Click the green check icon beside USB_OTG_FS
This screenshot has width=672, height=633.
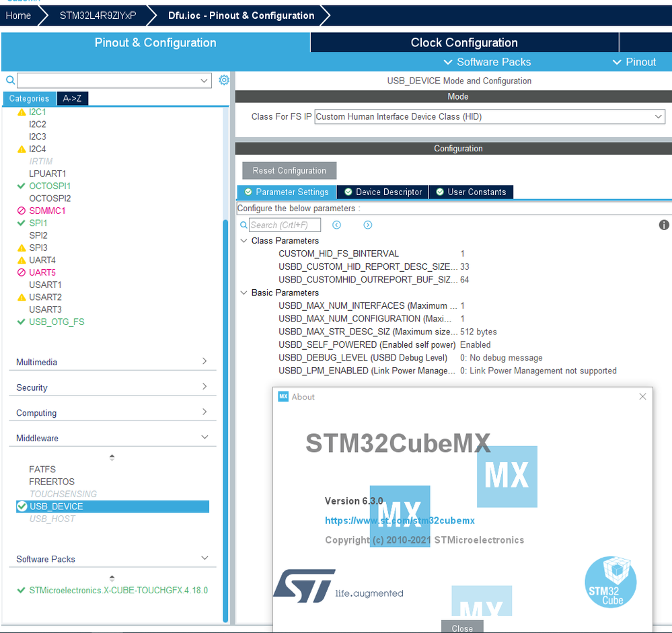(x=21, y=322)
